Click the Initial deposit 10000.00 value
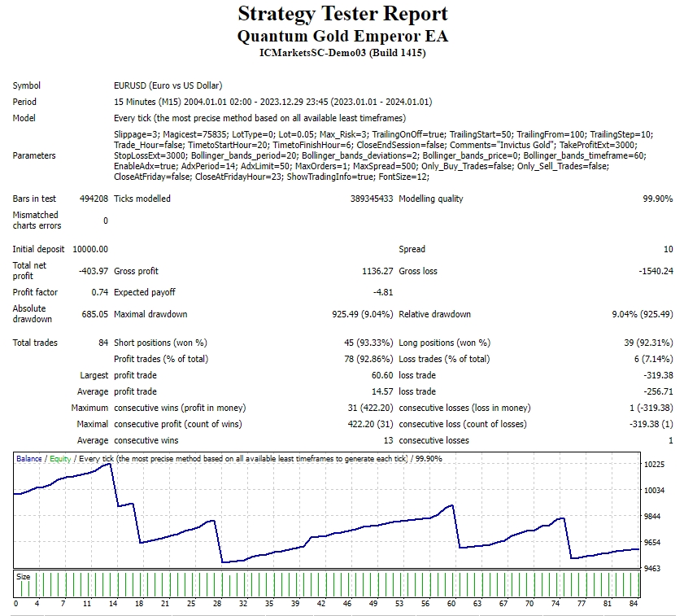Viewport: 684px width, 616px height. tap(90, 249)
